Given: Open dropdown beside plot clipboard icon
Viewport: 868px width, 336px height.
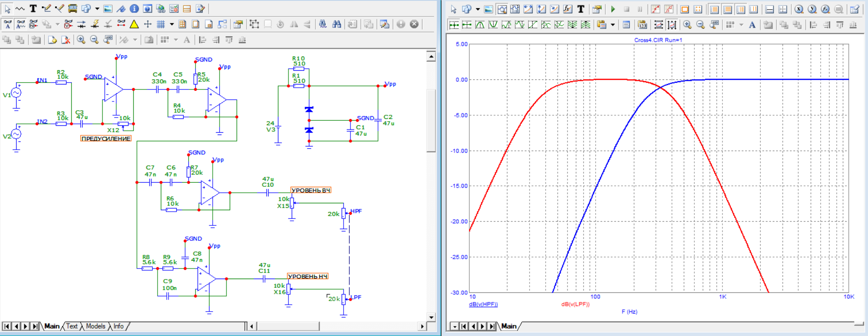Looking at the screenshot, I should pyautogui.click(x=613, y=25).
